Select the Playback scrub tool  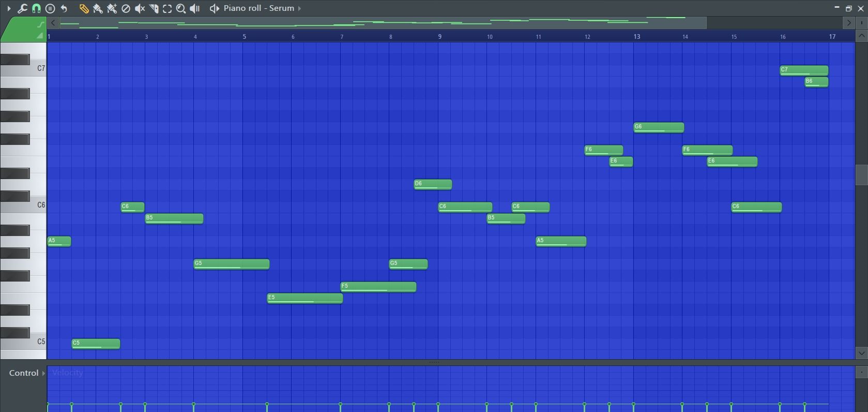pos(195,8)
